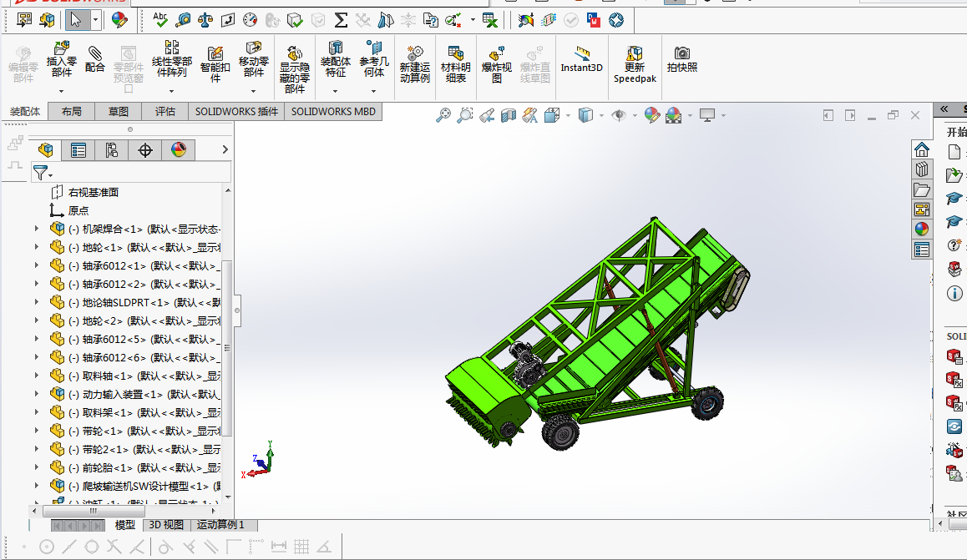The image size is (967, 560).
Task: Expand 机架焊合<1> tree node
Action: [x=37, y=229]
